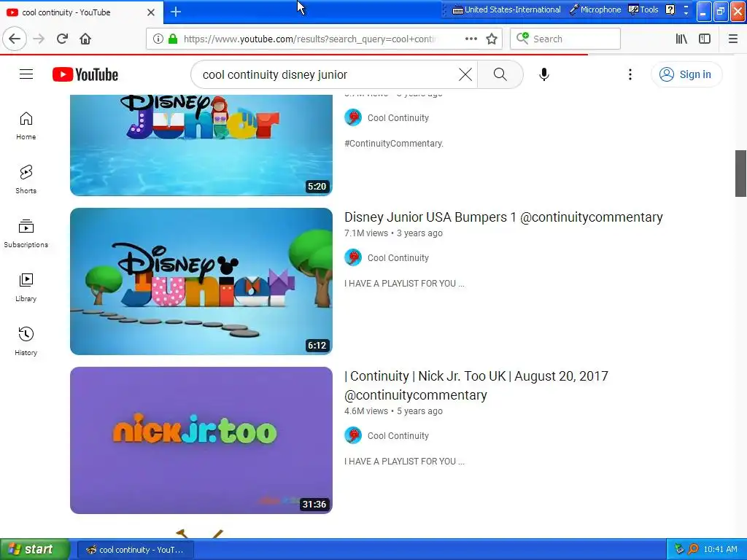Click the 10:41 AM system clock

[720, 550]
